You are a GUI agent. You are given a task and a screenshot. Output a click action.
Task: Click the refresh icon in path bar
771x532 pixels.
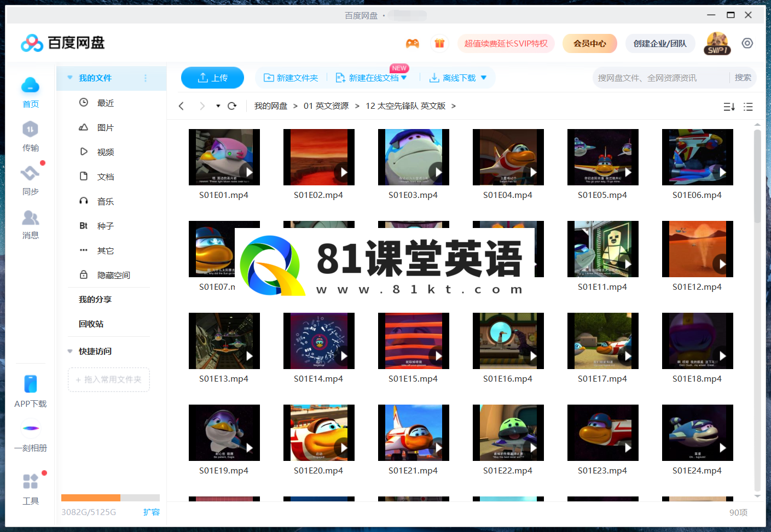click(232, 106)
